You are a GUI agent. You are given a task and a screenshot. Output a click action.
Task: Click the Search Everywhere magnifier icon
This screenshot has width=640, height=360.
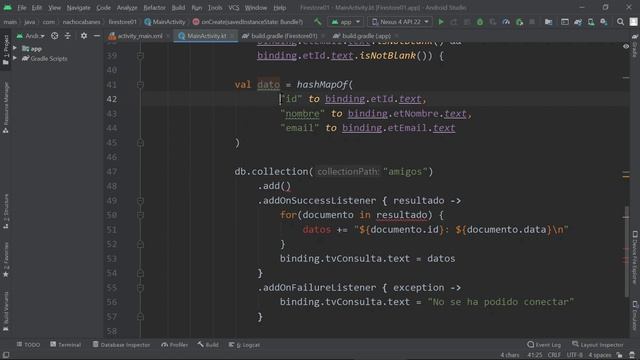(x=620, y=22)
